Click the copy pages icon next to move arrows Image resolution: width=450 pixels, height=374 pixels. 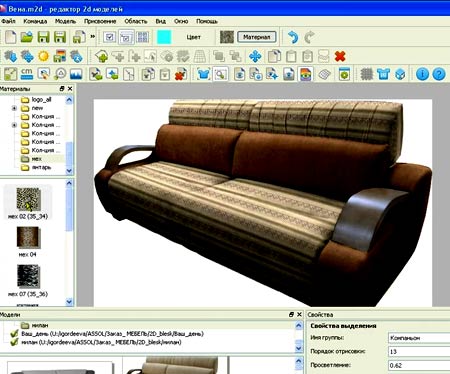tap(274, 56)
